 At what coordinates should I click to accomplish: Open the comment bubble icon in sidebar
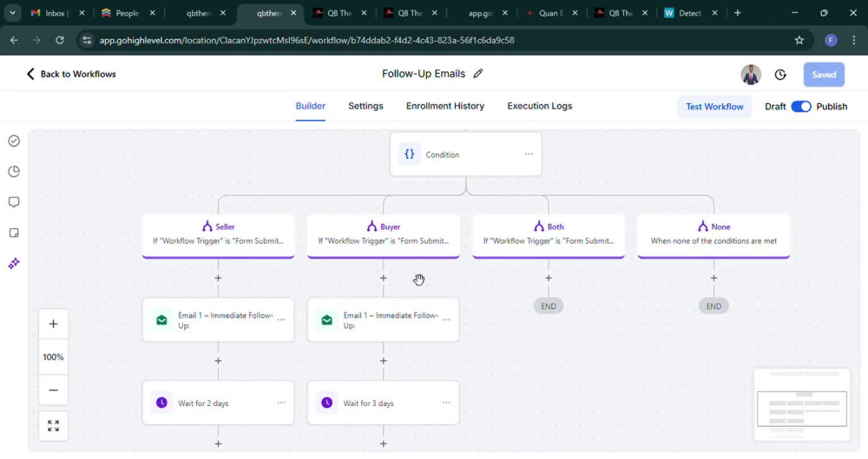click(x=14, y=202)
